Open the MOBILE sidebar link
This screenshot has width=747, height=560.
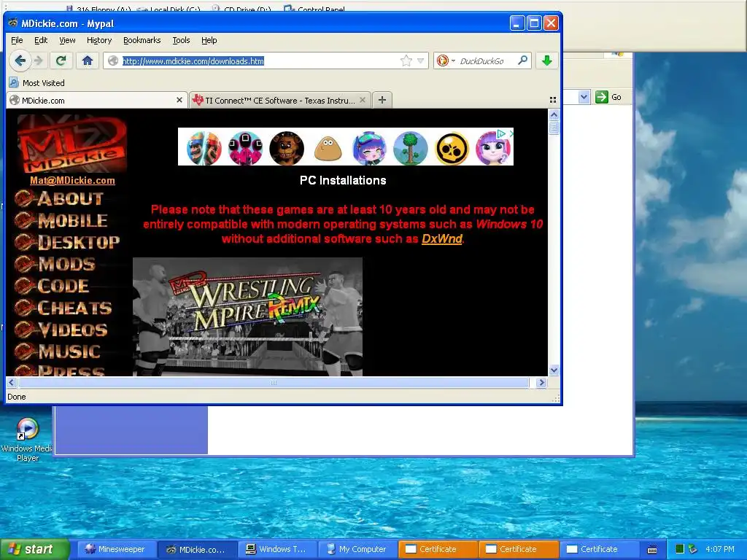point(61,220)
